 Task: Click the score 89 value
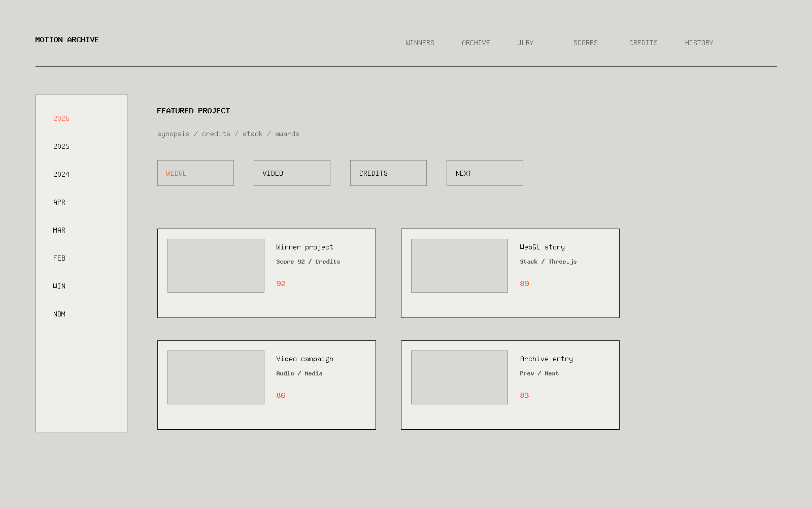(x=524, y=283)
